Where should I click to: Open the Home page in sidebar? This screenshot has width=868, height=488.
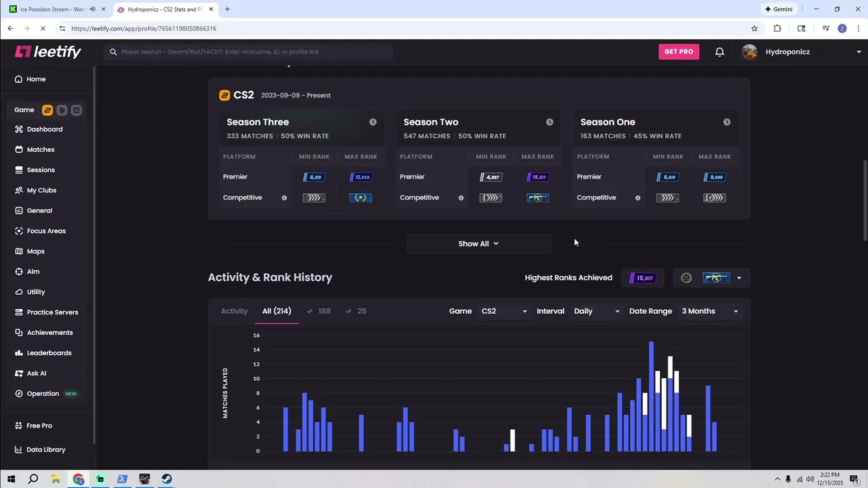point(36,79)
